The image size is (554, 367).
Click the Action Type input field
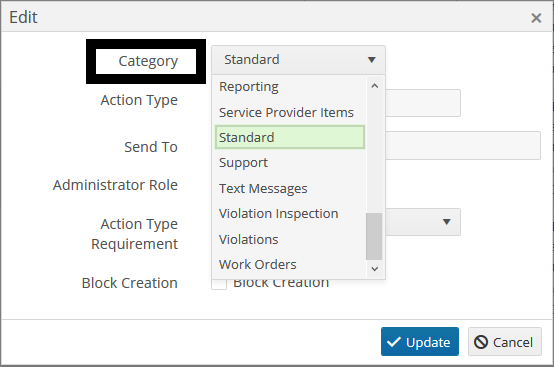(423, 103)
